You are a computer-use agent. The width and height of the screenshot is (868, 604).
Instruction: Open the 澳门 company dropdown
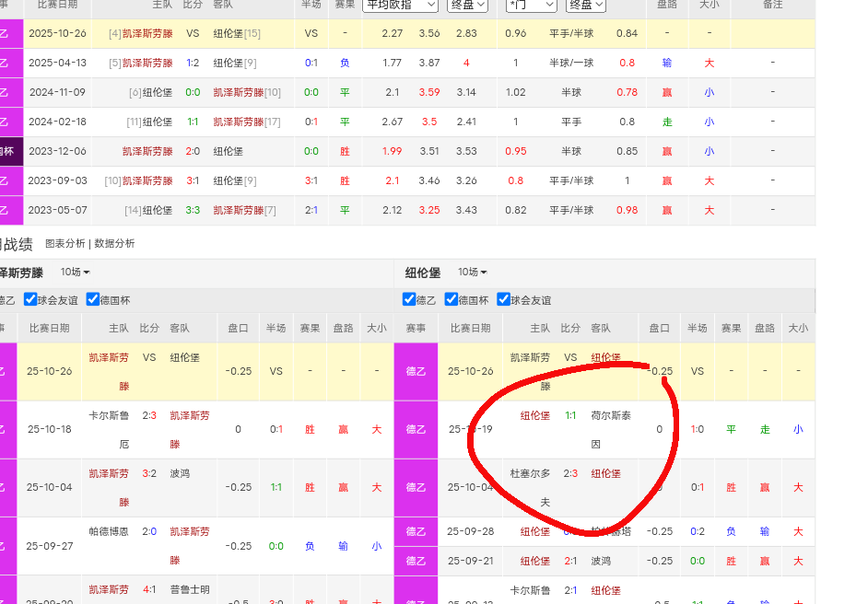coord(532,6)
